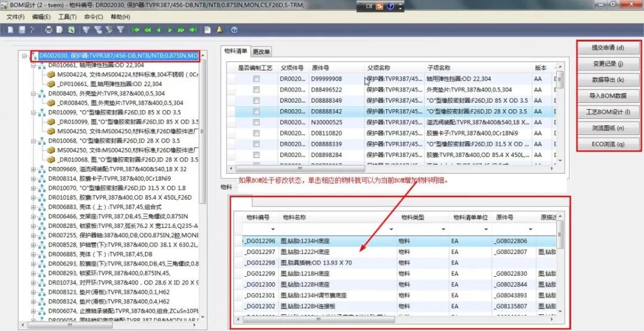Expand the DR008314 tree node
Screen dimensions: 644x331
33,178
